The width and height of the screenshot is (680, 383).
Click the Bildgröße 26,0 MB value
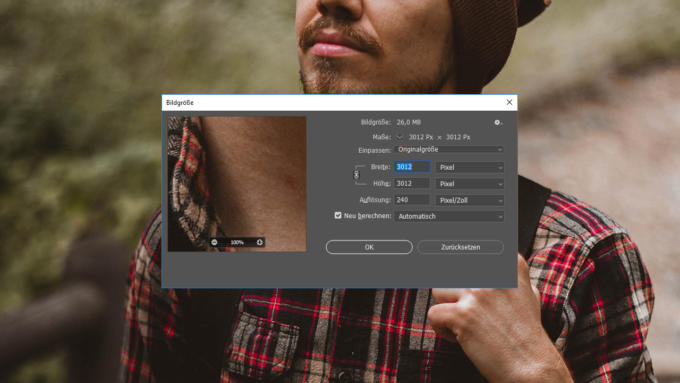tap(409, 122)
